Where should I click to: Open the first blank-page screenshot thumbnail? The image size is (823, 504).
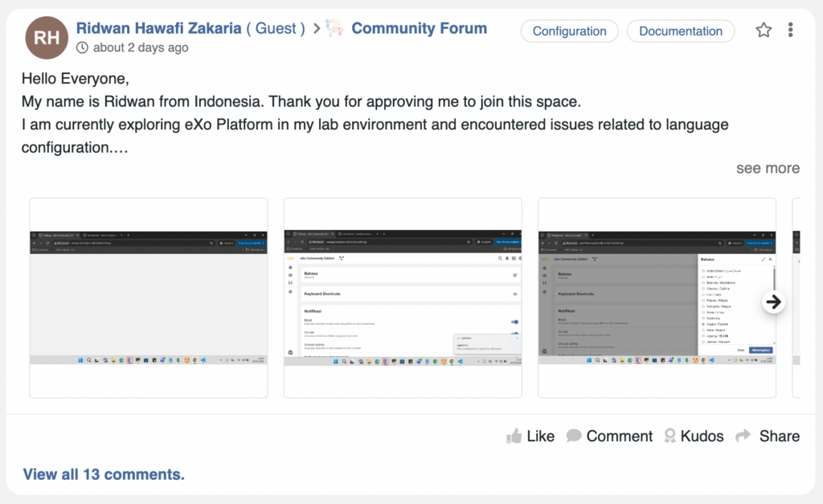[149, 297]
